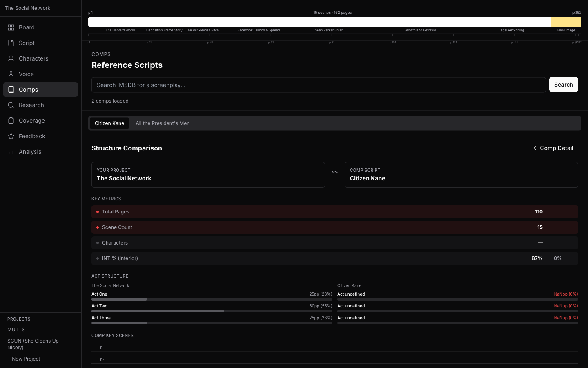
Task: Create a project with + New Project
Action: click(x=24, y=359)
